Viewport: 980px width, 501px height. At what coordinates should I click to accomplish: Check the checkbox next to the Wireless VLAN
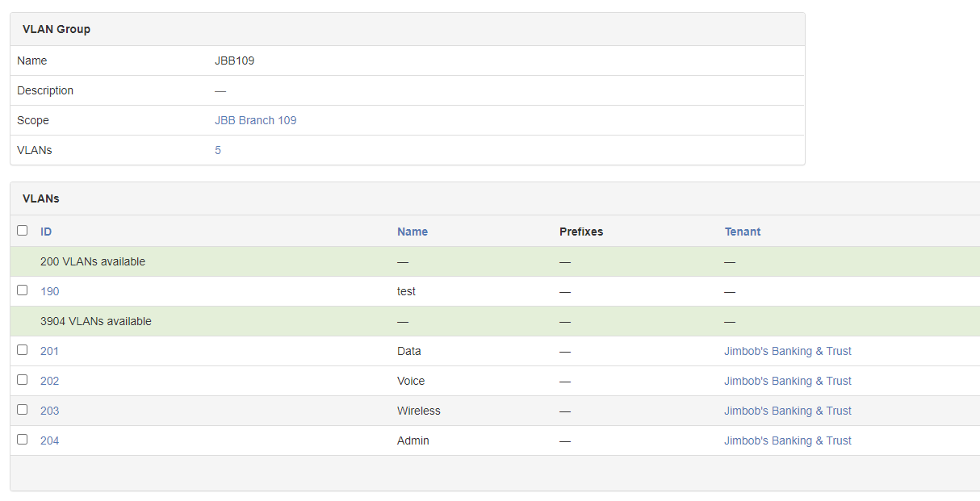click(x=22, y=409)
